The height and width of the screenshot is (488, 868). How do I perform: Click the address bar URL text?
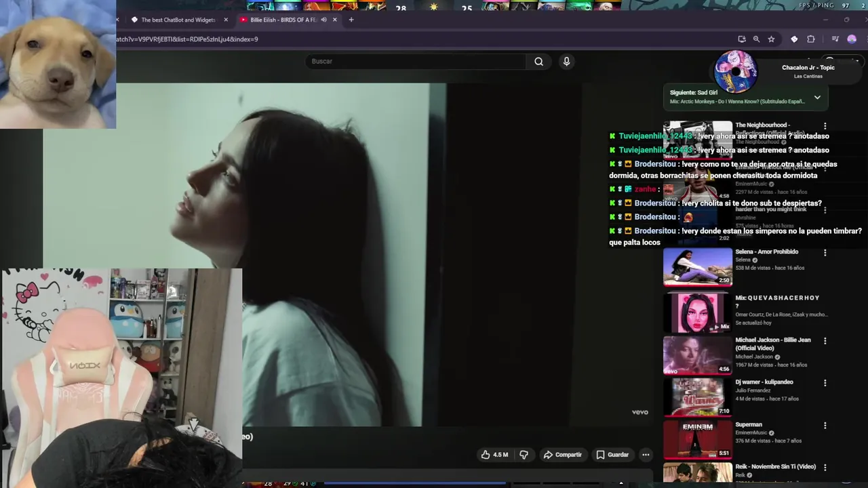pos(187,39)
